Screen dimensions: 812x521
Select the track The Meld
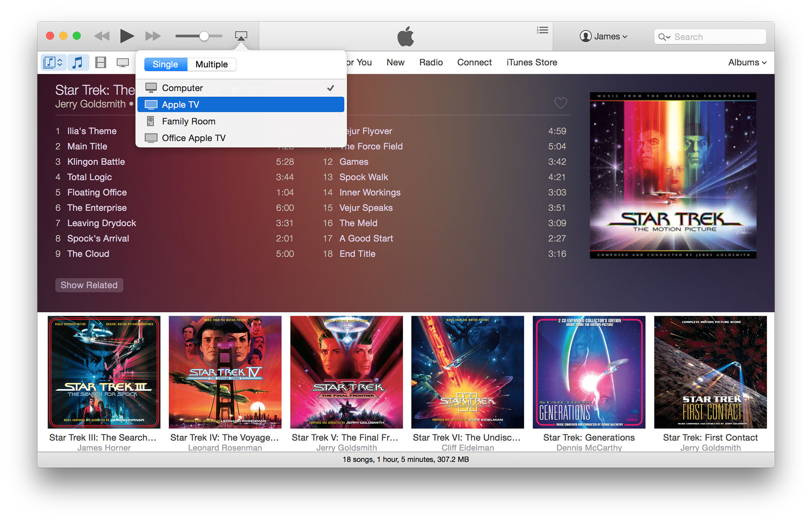[358, 223]
